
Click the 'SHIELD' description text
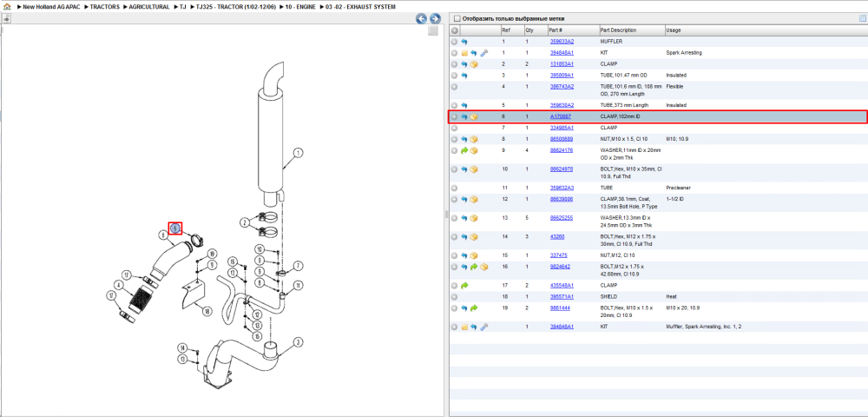point(608,297)
